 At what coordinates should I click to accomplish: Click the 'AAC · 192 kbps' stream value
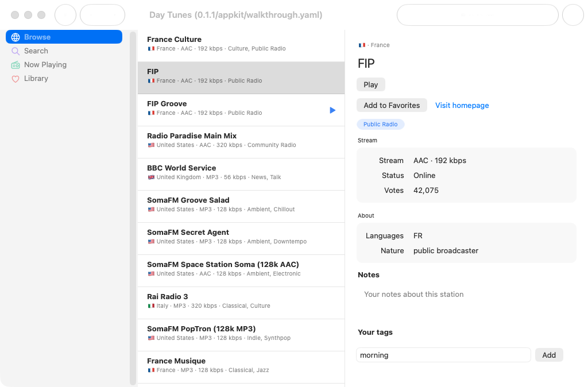tap(439, 161)
